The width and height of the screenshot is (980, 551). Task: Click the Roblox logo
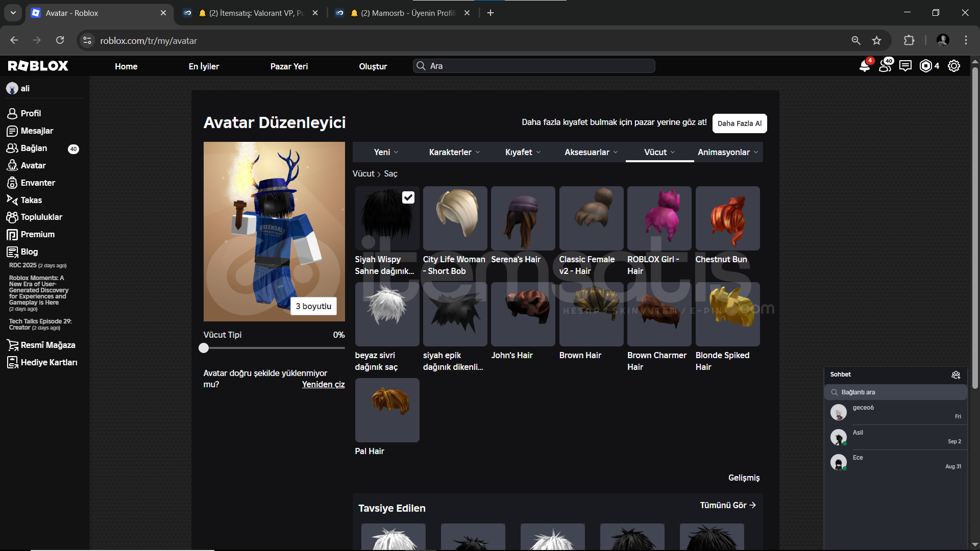pos(38,66)
